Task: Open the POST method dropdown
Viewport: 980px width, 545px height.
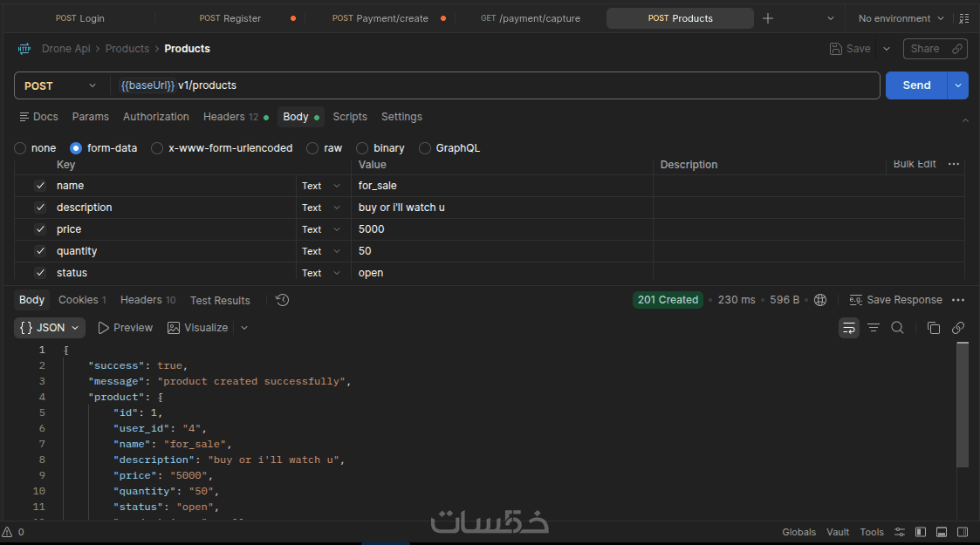Action: [x=60, y=85]
